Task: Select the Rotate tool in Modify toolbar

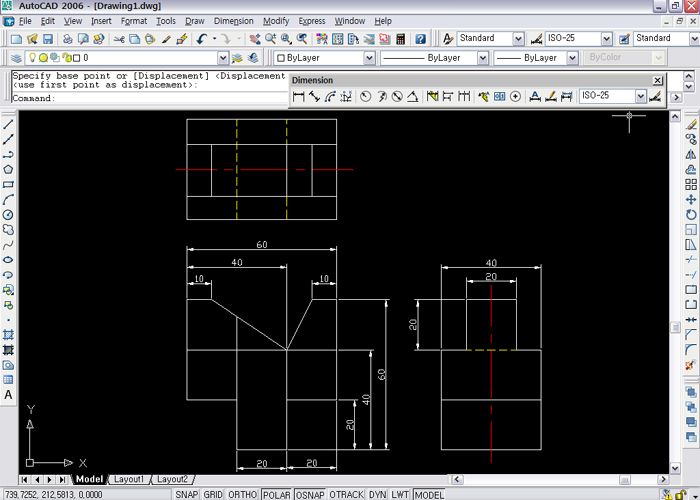Action: [691, 215]
